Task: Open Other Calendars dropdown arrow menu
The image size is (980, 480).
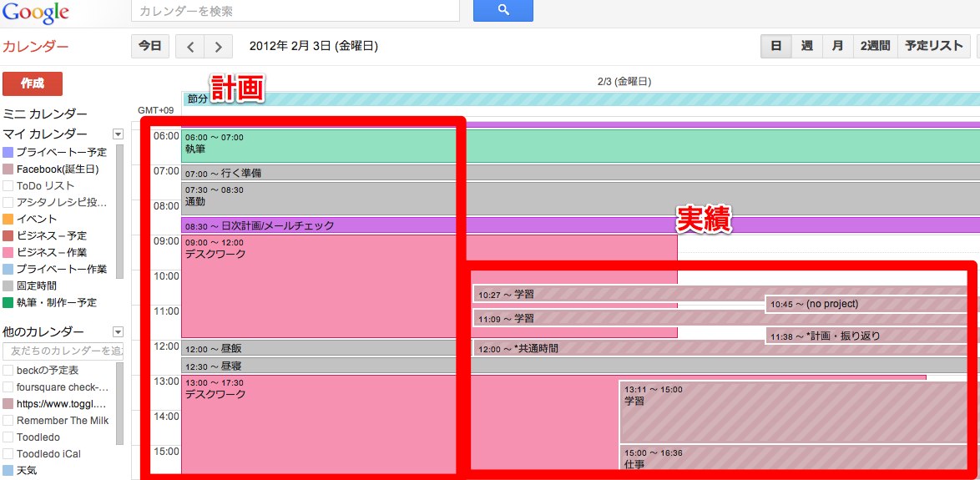Action: (118, 331)
